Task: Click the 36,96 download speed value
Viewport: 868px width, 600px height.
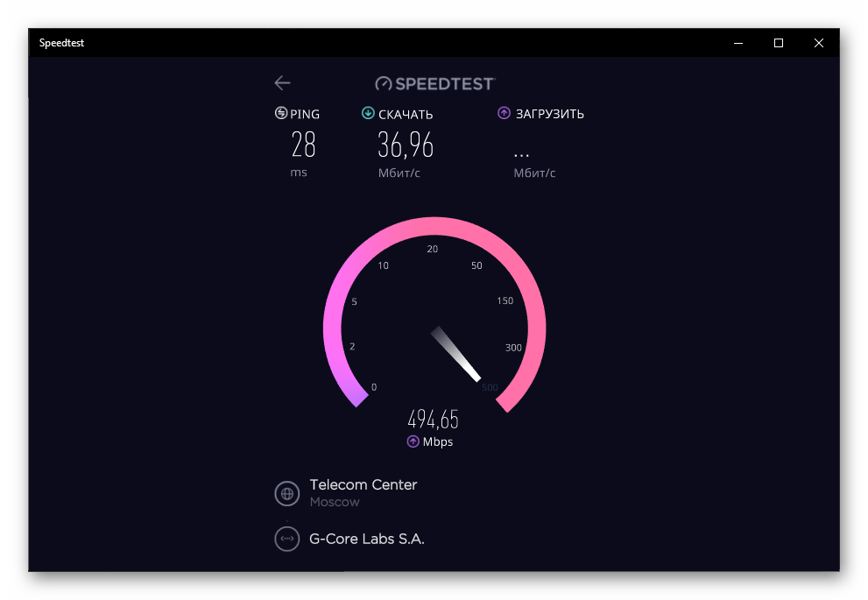Action: pos(406,145)
